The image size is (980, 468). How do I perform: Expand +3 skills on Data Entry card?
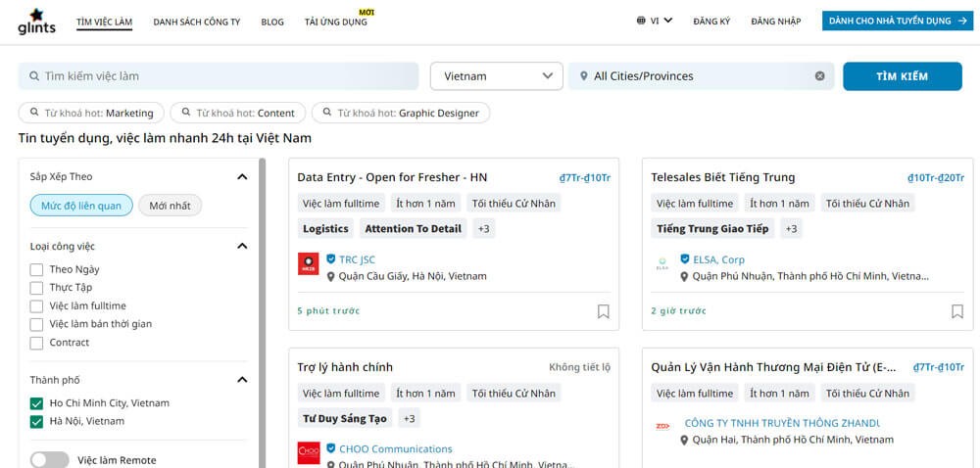(x=484, y=228)
